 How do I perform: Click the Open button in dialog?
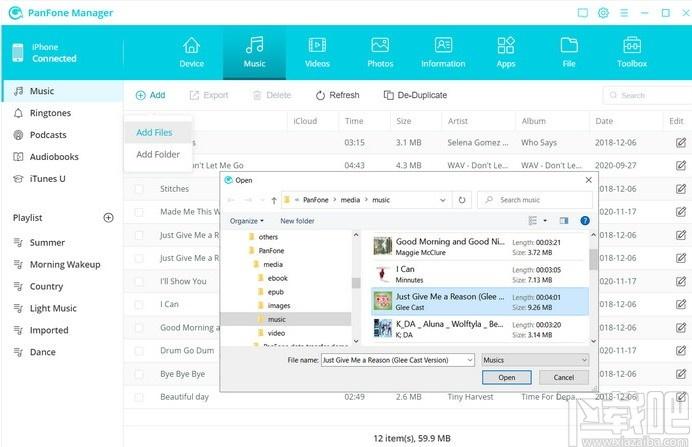(507, 377)
